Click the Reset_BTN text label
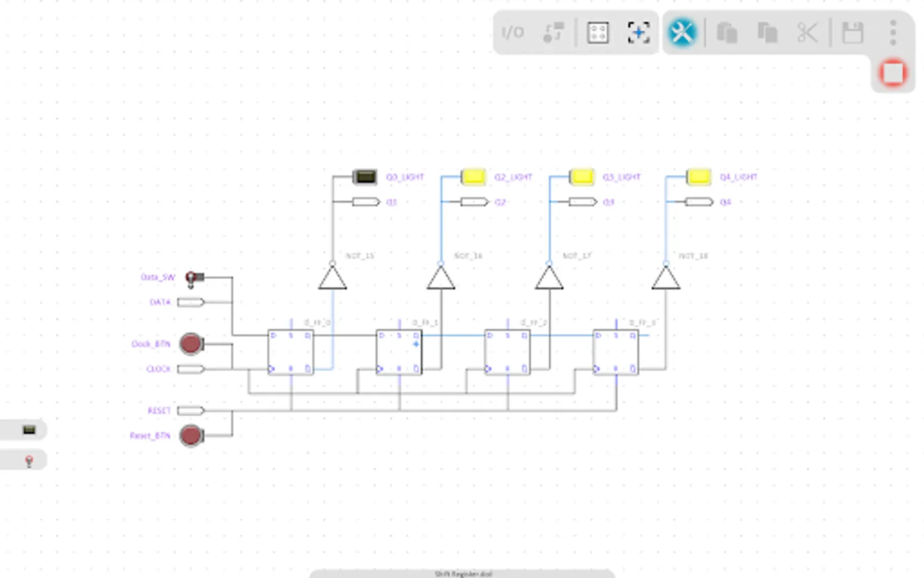This screenshot has width=924, height=578. (x=150, y=435)
